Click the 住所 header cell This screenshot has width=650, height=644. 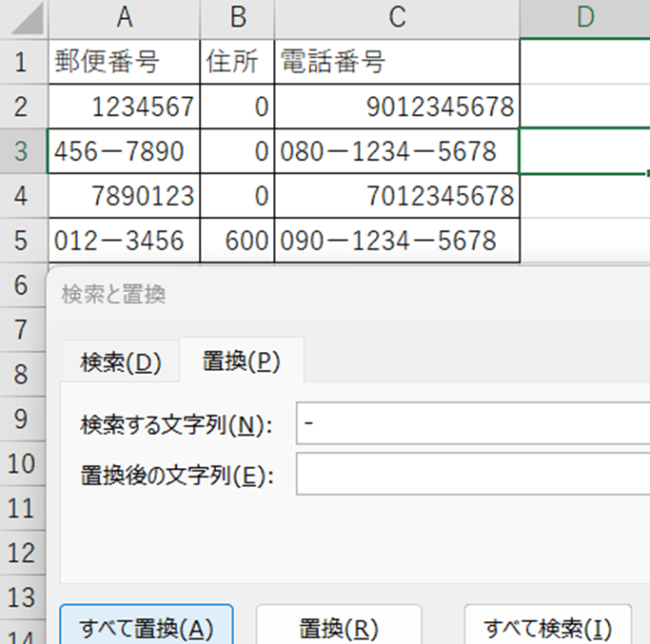[x=237, y=63]
